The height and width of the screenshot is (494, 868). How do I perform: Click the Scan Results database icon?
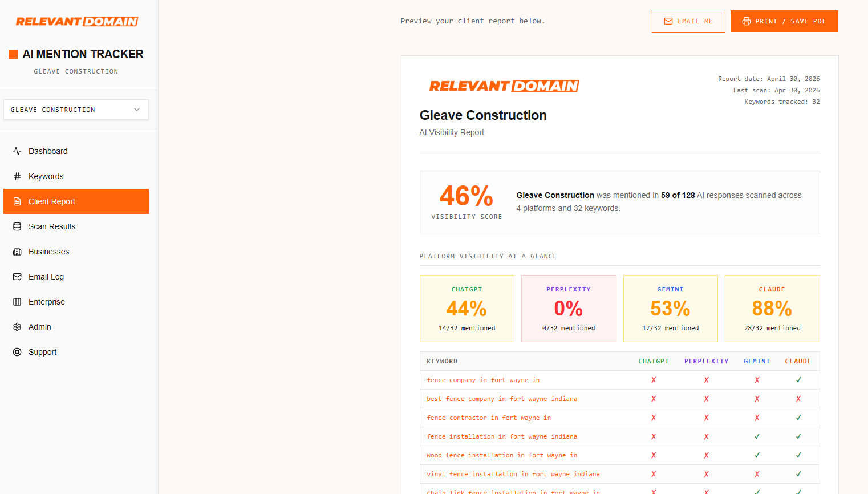[x=17, y=226]
